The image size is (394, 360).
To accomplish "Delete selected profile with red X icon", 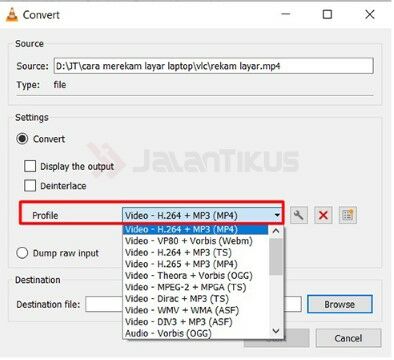I will 323,215.
